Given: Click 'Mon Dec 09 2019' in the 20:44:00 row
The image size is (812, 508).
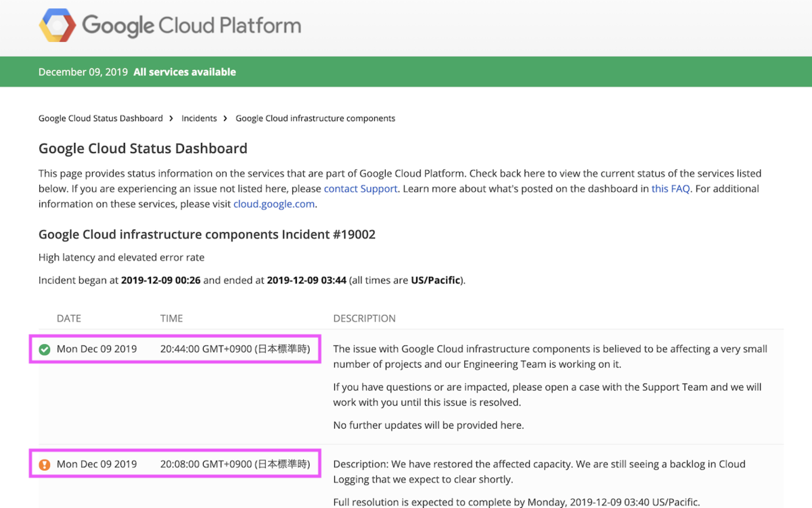Looking at the screenshot, I should pyautogui.click(x=97, y=350).
